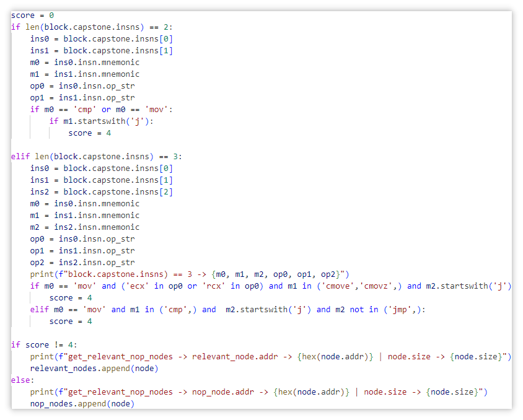This screenshot has height=420, width=523.
Task: Click the 'else:' keyword line
Action: 23,380
